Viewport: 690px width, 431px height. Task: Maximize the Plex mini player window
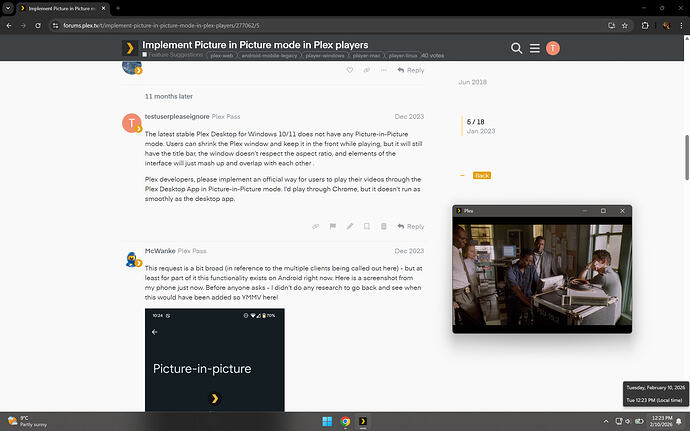coord(603,211)
